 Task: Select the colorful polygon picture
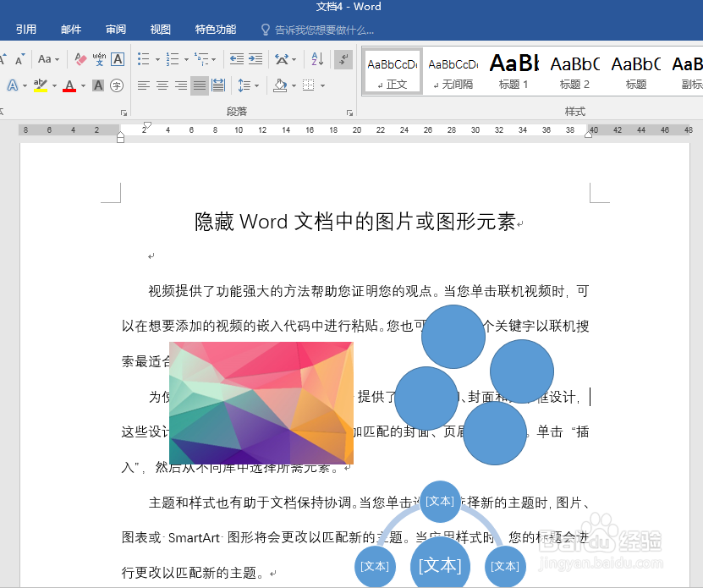point(261,404)
